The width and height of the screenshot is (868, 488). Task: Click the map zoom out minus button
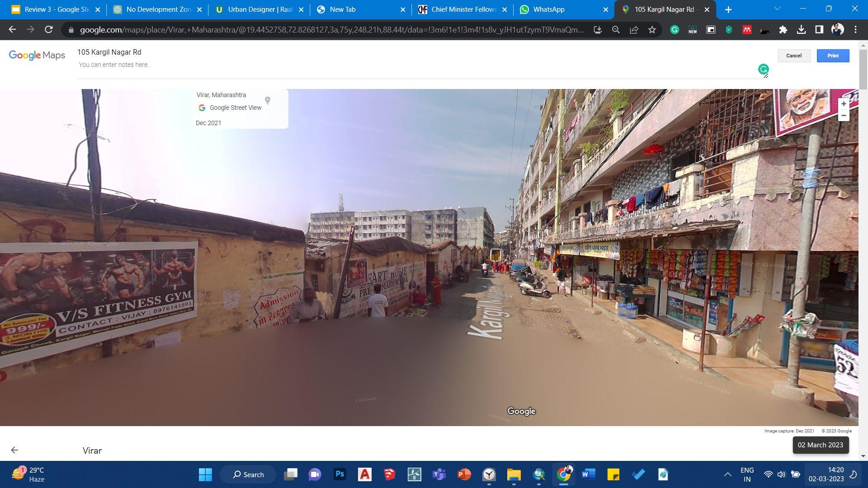843,116
